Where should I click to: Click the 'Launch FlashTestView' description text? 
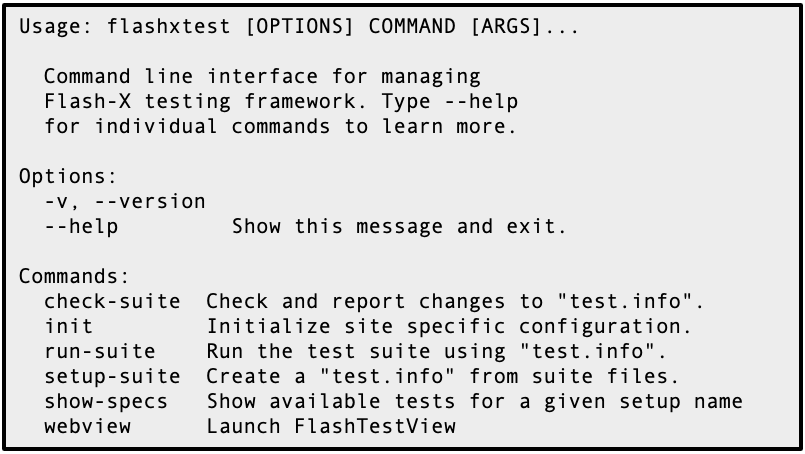coord(330,427)
